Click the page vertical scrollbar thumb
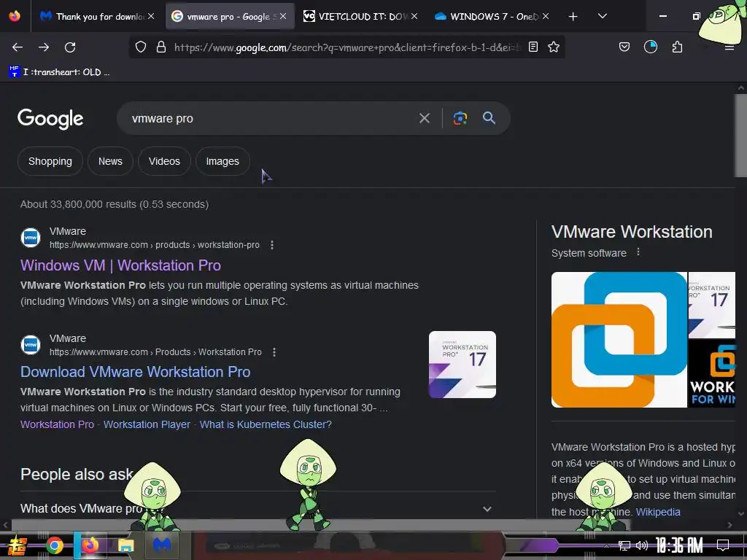The width and height of the screenshot is (747, 560). click(x=741, y=136)
